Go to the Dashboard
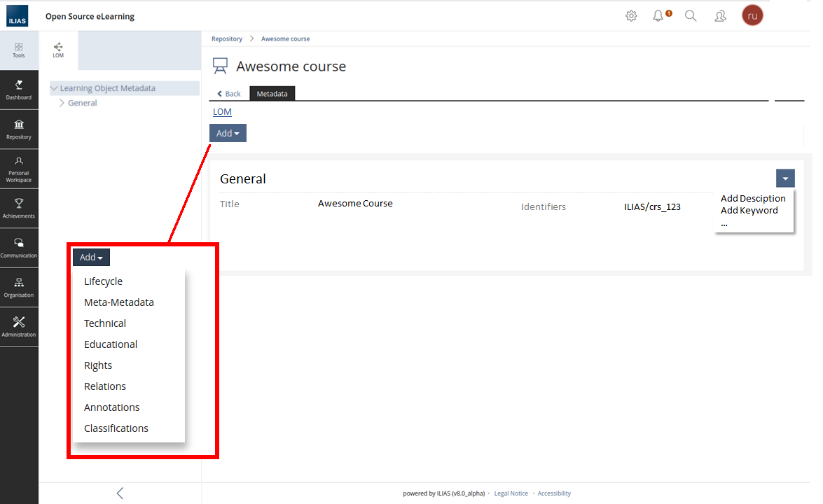 point(19,90)
